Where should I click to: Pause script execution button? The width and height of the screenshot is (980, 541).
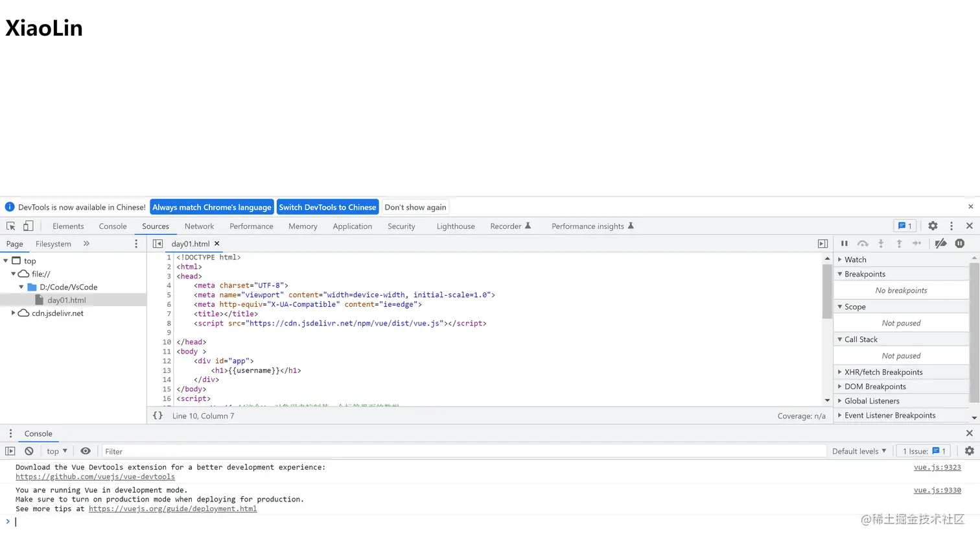tap(845, 244)
